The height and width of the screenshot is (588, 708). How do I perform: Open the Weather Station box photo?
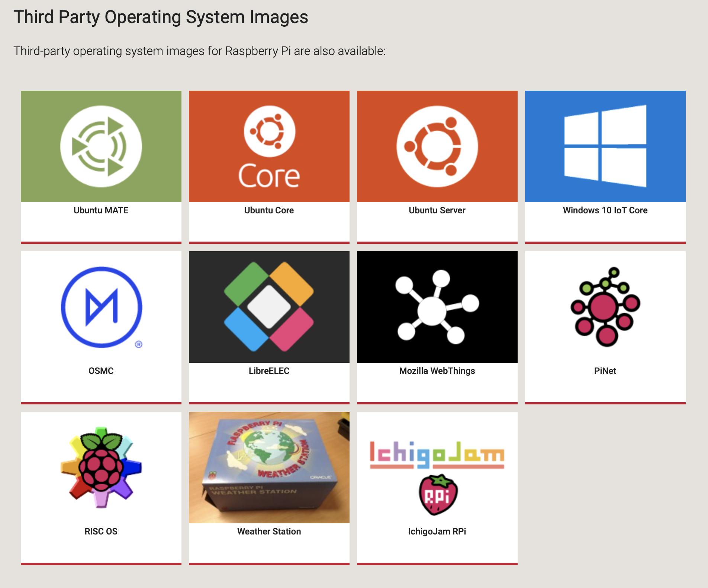coord(269,468)
